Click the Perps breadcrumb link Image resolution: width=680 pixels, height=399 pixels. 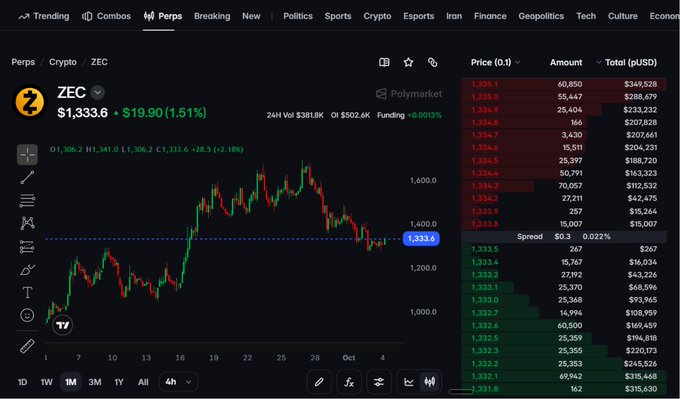(x=23, y=62)
